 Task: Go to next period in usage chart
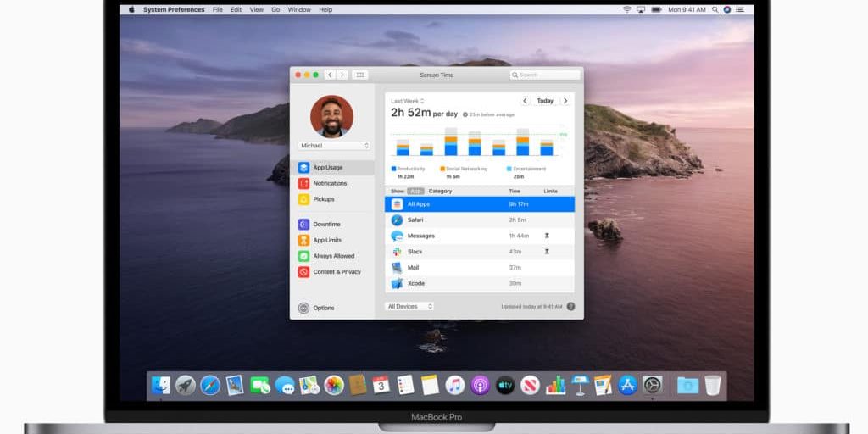pos(565,101)
